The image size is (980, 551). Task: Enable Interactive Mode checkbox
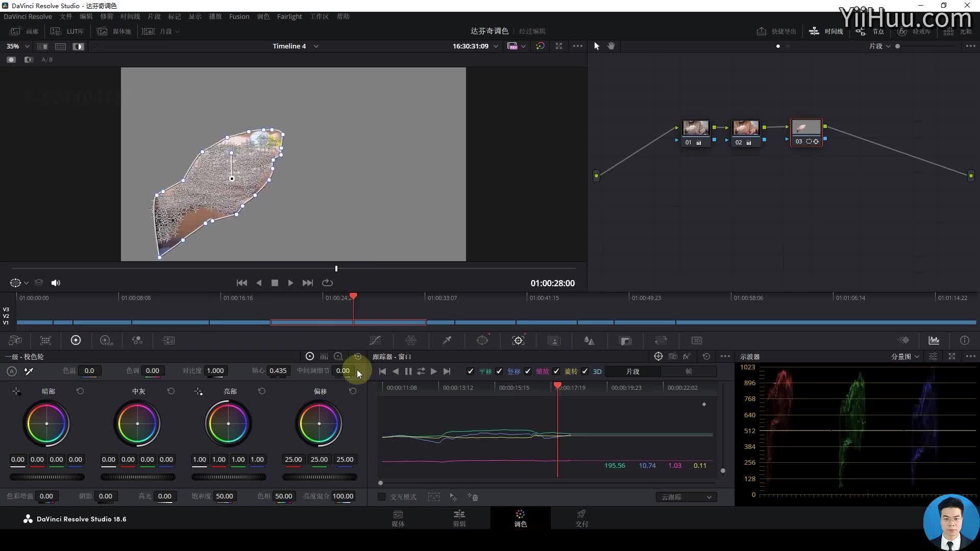point(381,497)
